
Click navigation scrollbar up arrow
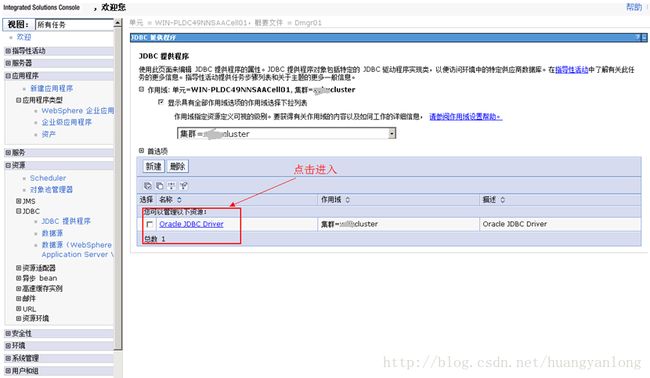point(118,23)
